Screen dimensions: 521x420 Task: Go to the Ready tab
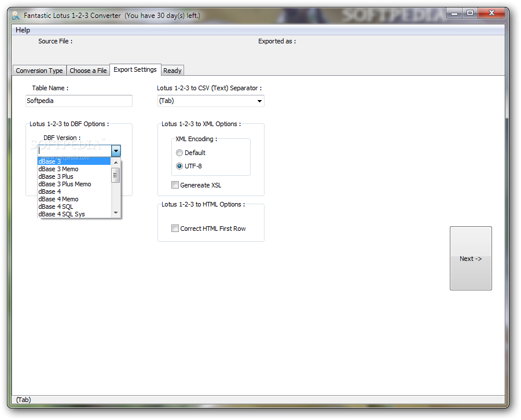tap(172, 71)
